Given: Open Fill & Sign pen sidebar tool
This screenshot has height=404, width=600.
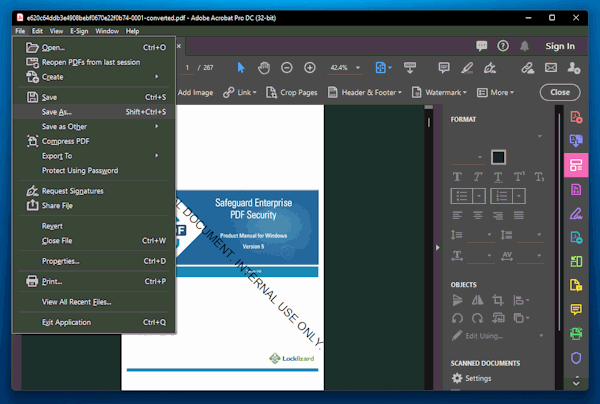Looking at the screenshot, I should tap(576, 213).
